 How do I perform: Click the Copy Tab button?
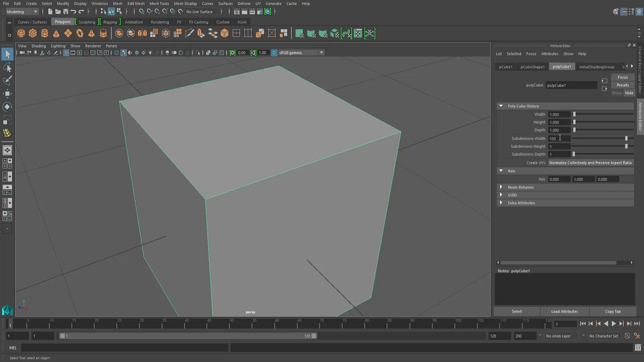coord(613,312)
